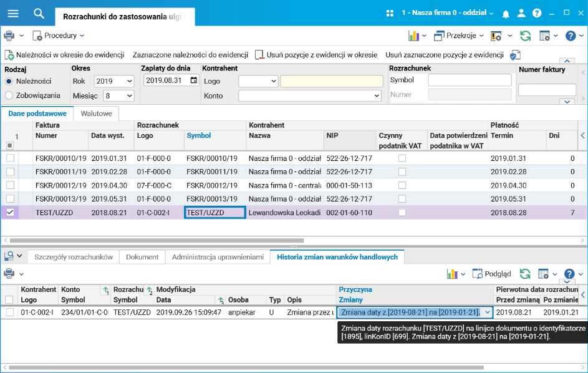Click the top toolbar refresh icon
This screenshot has height=373, width=588.
click(x=526, y=36)
